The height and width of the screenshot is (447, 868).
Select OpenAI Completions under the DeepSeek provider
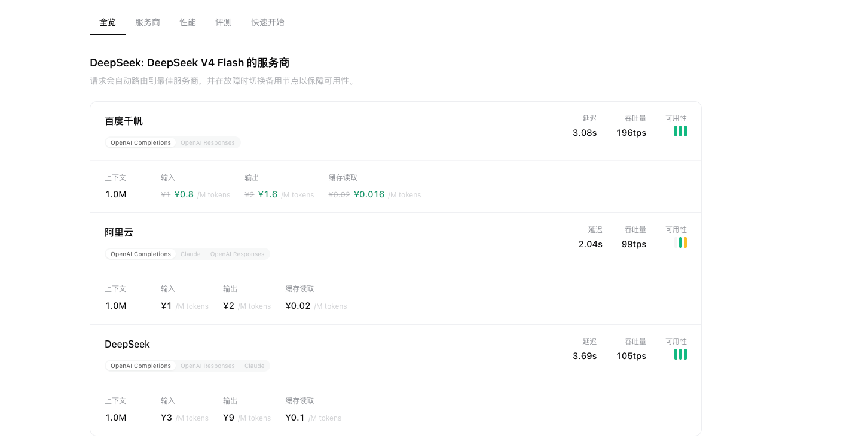[x=140, y=366]
